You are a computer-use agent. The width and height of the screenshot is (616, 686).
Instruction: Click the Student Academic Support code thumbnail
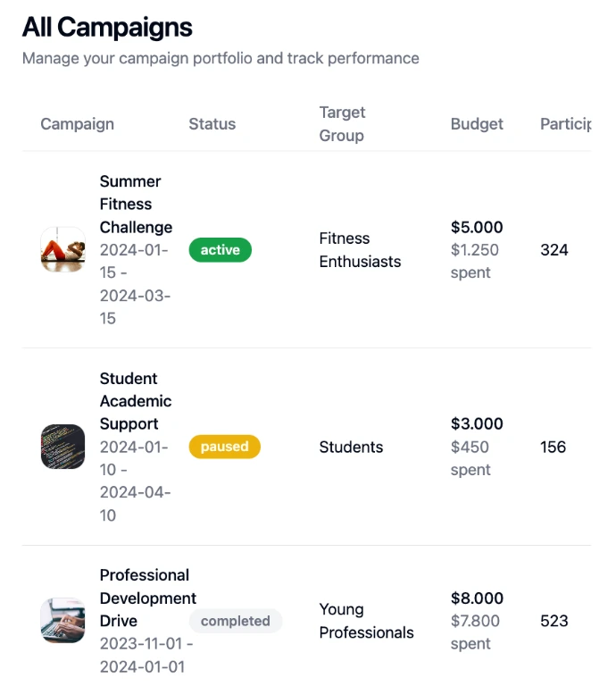(62, 447)
